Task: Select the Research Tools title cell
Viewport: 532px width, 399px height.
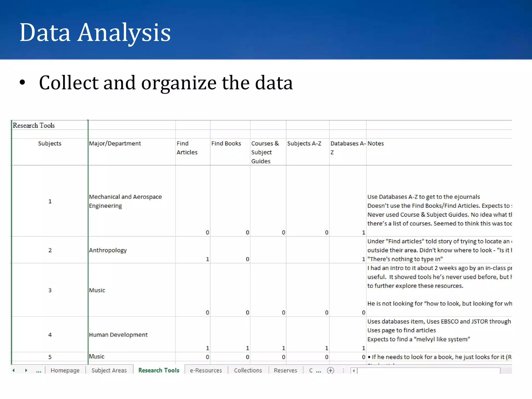Action: pyautogui.click(x=50, y=125)
